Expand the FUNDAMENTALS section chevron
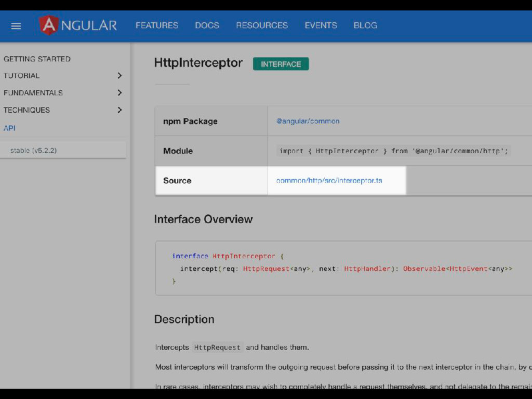This screenshot has width=532, height=399. [119, 92]
